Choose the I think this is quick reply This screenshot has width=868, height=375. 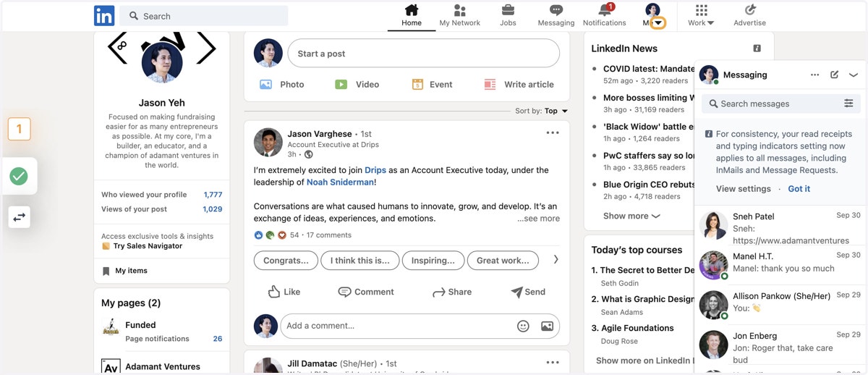pos(360,261)
